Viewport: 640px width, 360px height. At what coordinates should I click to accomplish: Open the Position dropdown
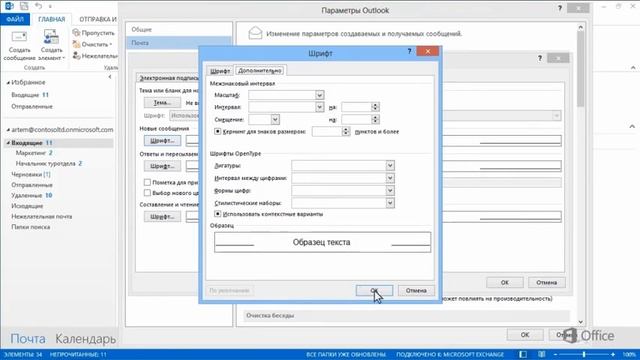point(275,119)
